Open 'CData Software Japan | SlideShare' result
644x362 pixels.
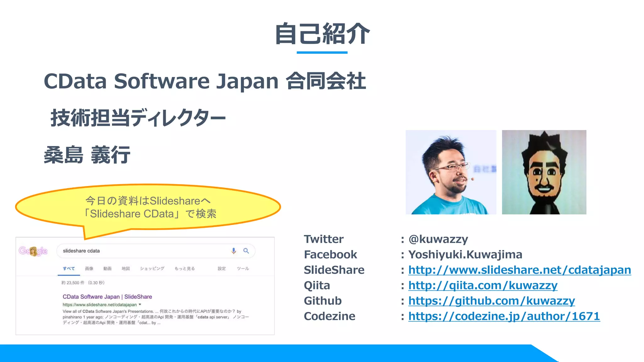click(107, 297)
